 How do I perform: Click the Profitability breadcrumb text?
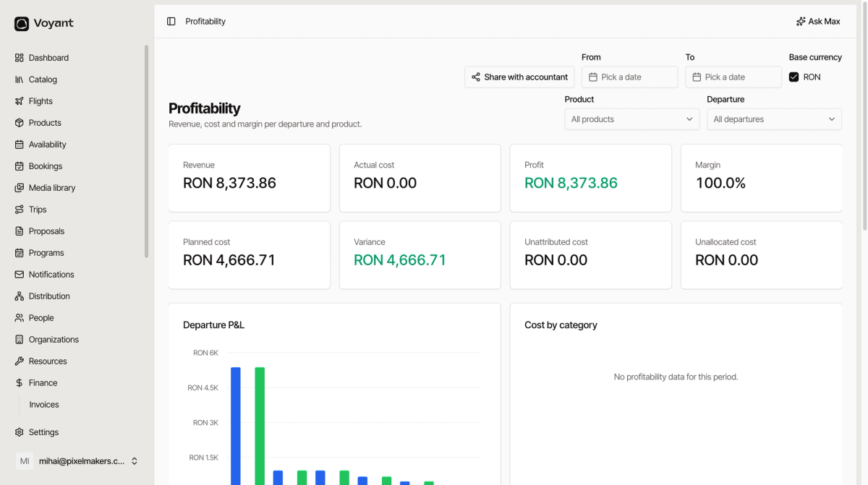[205, 22]
